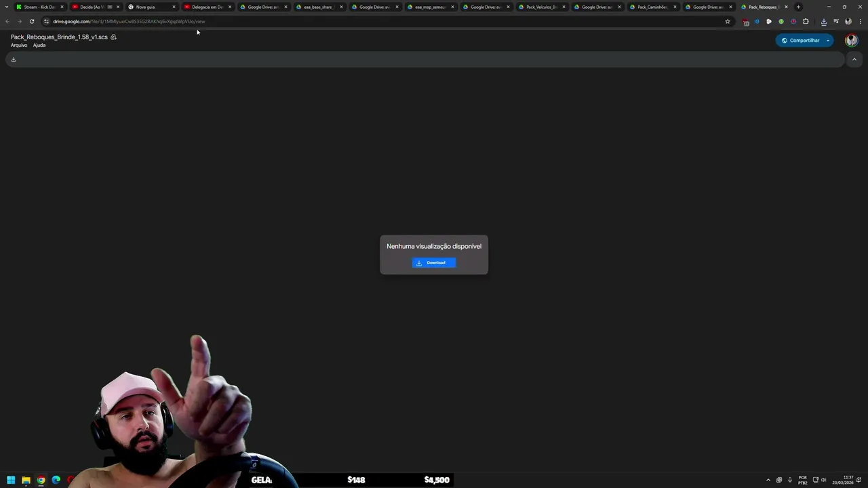This screenshot has width=868, height=488.
Task: Click the POR PTB2 language indicator
Action: pos(803,480)
